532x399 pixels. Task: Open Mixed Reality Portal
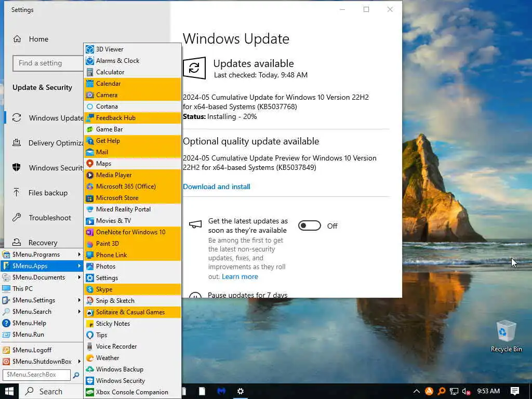[x=132, y=209]
